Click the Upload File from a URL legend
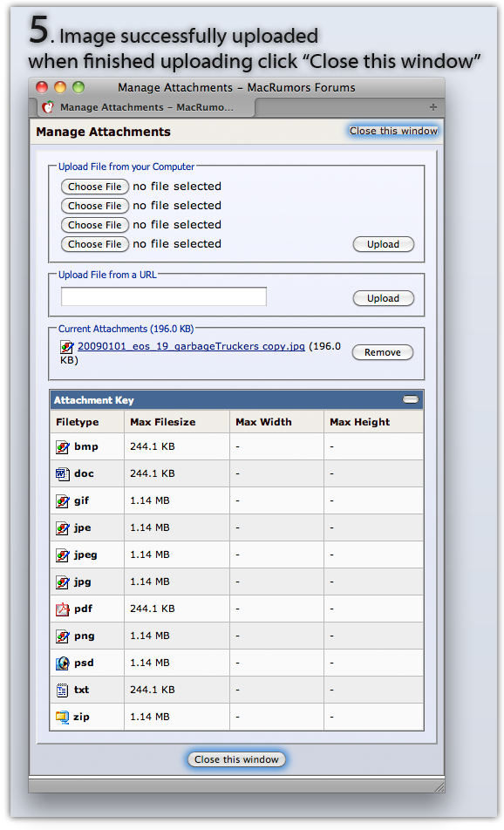Viewport: 504px width, 830px height. coord(107,275)
